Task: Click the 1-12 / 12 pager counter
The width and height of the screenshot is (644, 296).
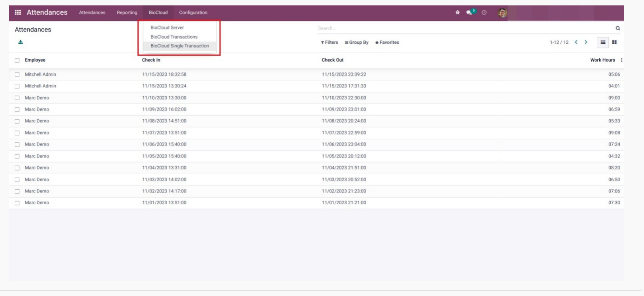Action: point(559,42)
